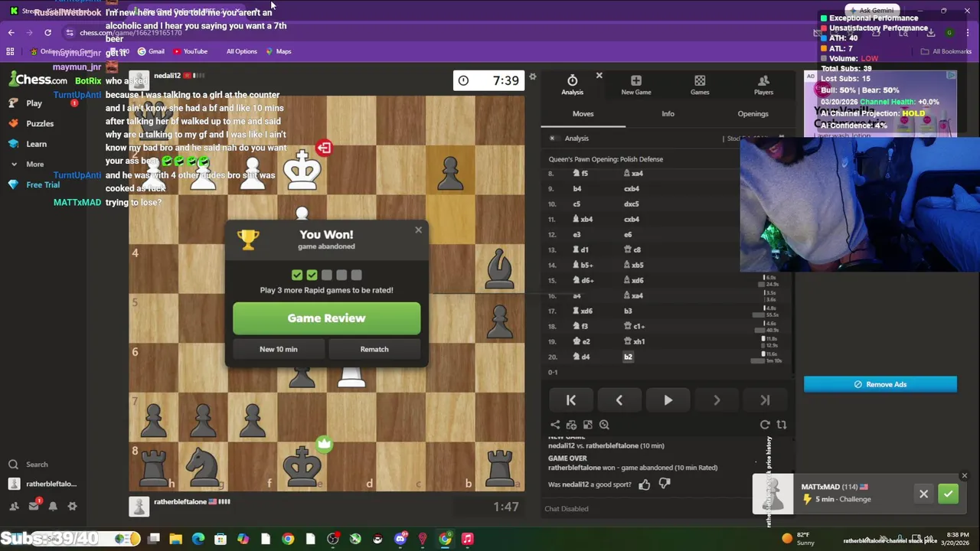This screenshot has height=551, width=980.
Task: Open the browser apps grid icon
Action: coord(10,51)
